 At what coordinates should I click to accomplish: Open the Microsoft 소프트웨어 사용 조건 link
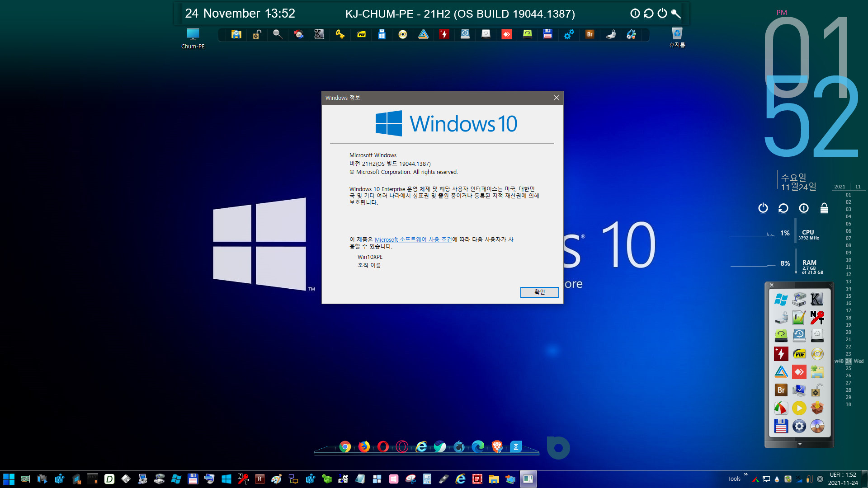tap(413, 239)
